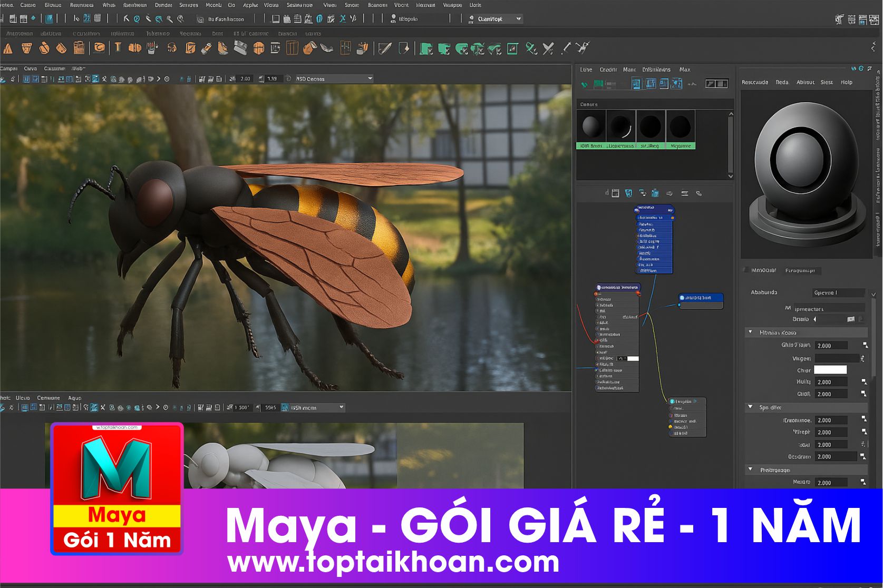Click the small white swatch inside the gray node
Screen dimensions: 883x588
[633, 358]
